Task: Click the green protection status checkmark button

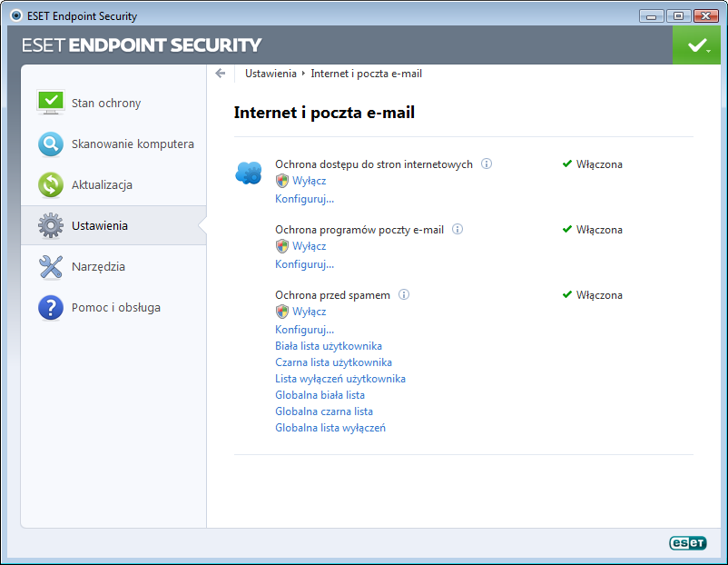Action: click(696, 45)
